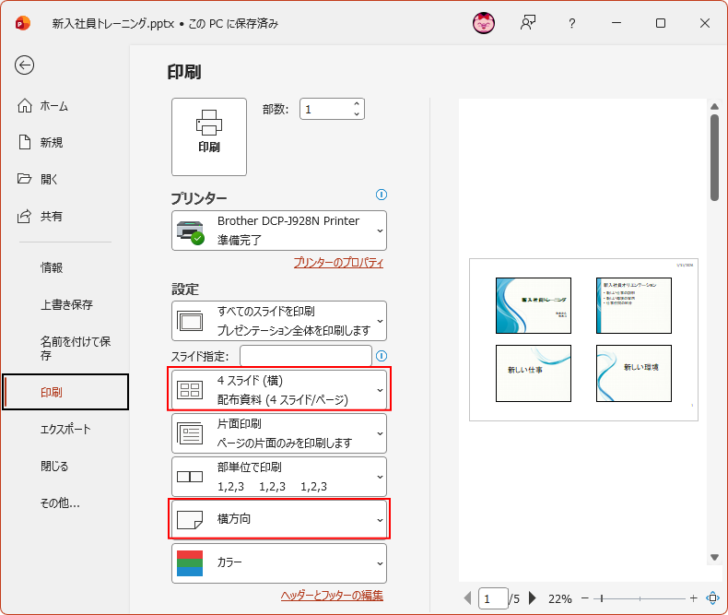
Task: Click the PowerPoint app icon in title bar
Action: (22, 23)
